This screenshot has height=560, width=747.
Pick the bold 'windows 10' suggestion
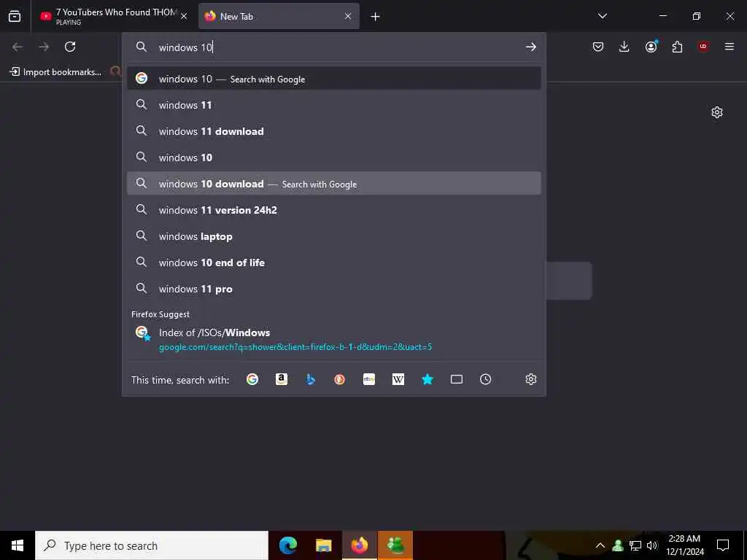(334, 157)
